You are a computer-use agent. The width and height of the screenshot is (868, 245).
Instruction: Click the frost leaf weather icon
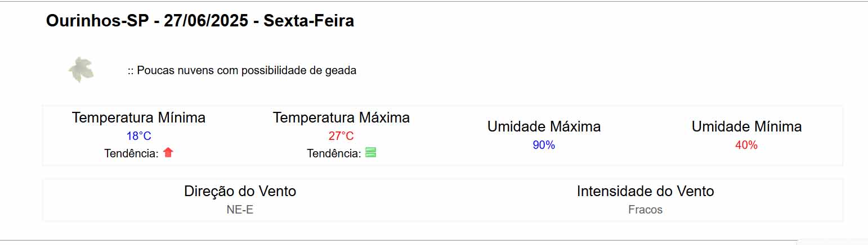(81, 70)
